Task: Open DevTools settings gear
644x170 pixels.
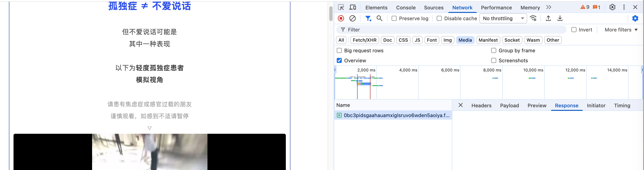Action: (612, 7)
